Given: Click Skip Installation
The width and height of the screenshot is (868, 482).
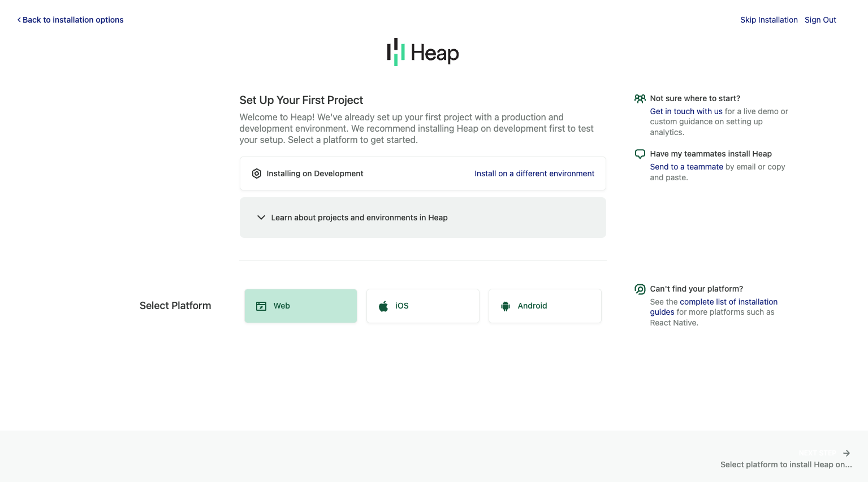Looking at the screenshot, I should (768, 20).
